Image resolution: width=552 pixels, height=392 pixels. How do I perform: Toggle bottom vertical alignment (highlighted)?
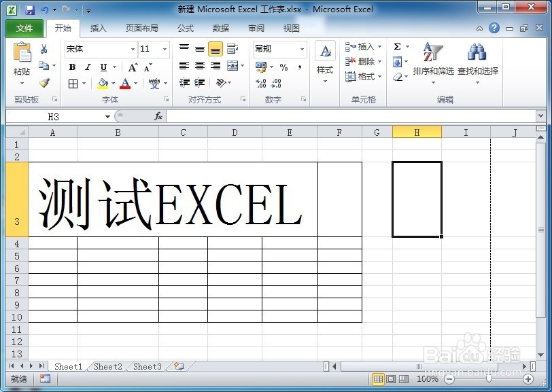tap(215, 48)
